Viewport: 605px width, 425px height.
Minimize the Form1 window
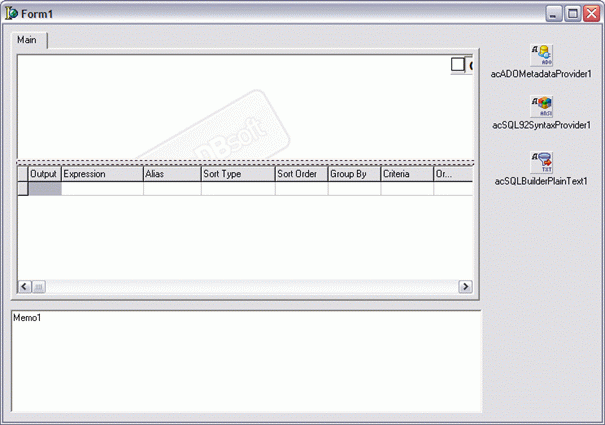click(x=554, y=14)
